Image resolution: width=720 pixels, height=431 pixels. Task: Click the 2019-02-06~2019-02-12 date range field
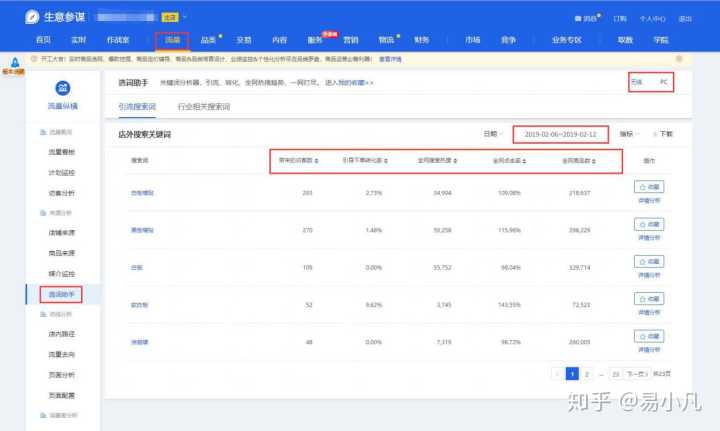pos(560,133)
